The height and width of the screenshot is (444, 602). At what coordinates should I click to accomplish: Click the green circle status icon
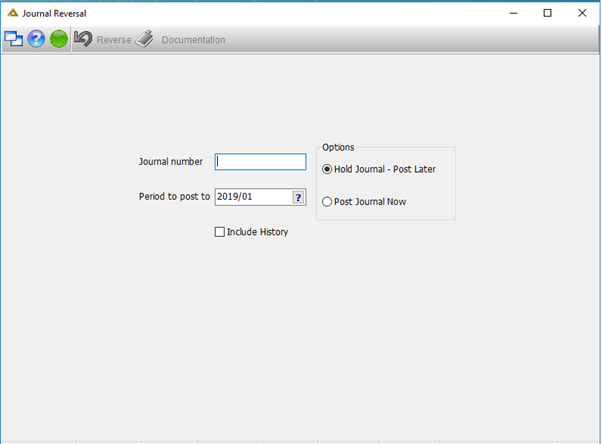coord(59,39)
